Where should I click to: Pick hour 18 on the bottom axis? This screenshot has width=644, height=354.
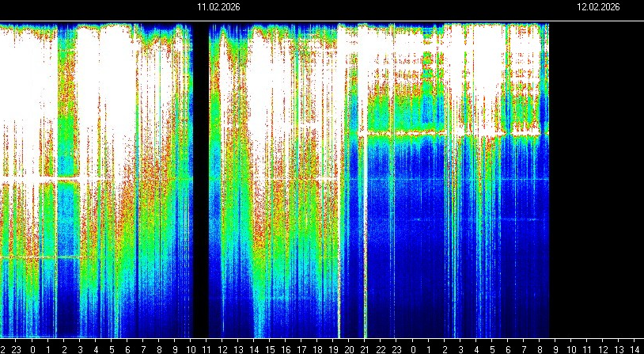point(317,348)
